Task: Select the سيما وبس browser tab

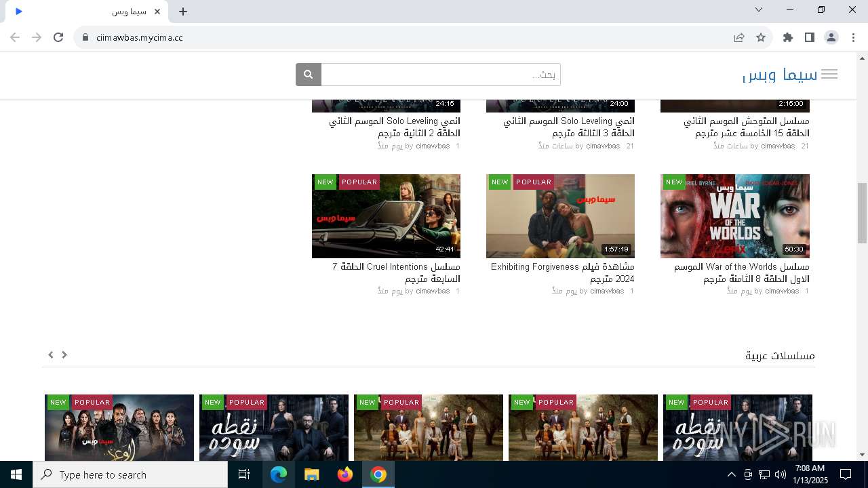Action: coord(86,12)
